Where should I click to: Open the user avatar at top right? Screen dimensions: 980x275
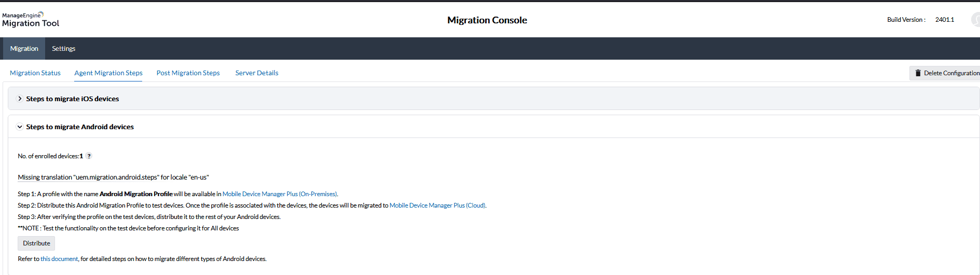(975, 20)
